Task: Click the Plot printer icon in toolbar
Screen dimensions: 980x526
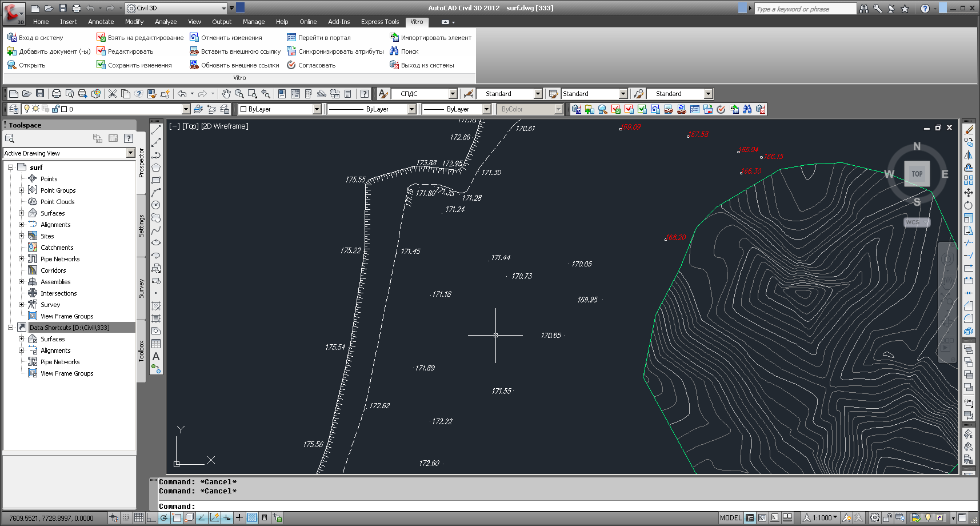Action: (x=57, y=94)
